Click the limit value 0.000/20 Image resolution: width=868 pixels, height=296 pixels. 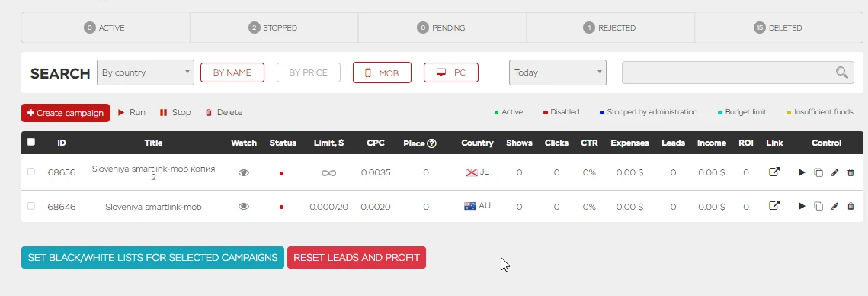(328, 207)
